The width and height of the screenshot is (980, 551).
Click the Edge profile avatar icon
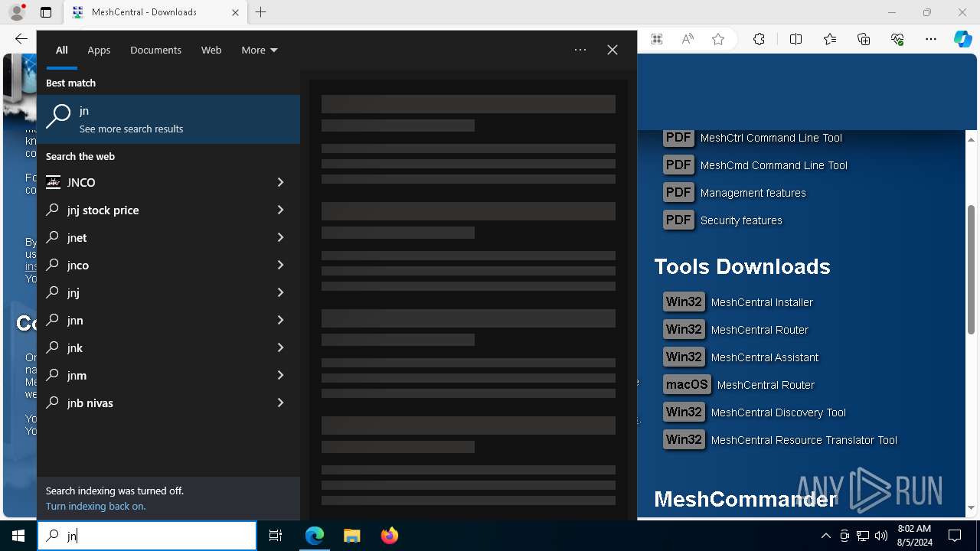point(17,12)
